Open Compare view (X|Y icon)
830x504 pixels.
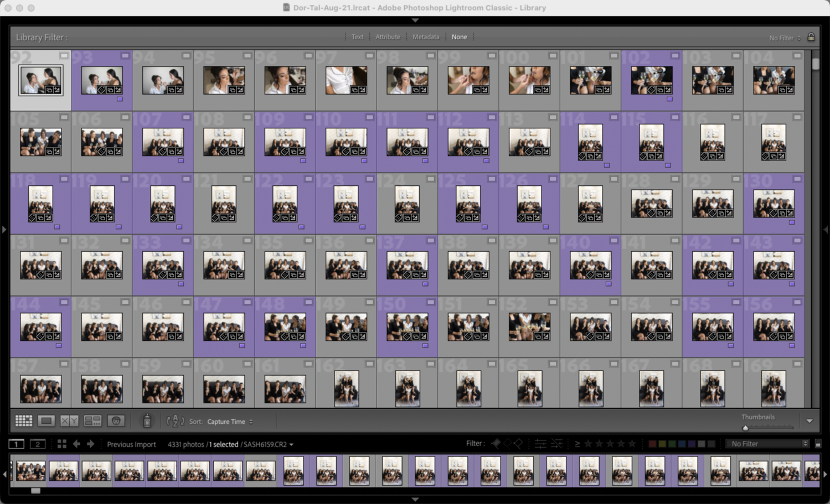pos(69,421)
